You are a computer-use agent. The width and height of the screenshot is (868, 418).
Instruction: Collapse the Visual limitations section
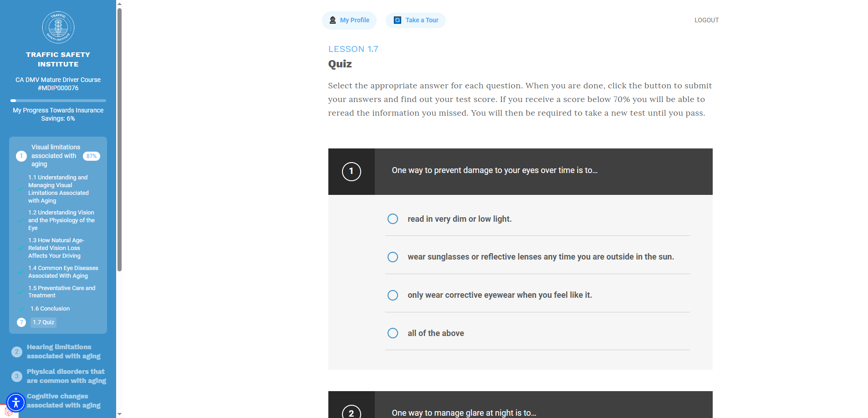click(x=56, y=156)
